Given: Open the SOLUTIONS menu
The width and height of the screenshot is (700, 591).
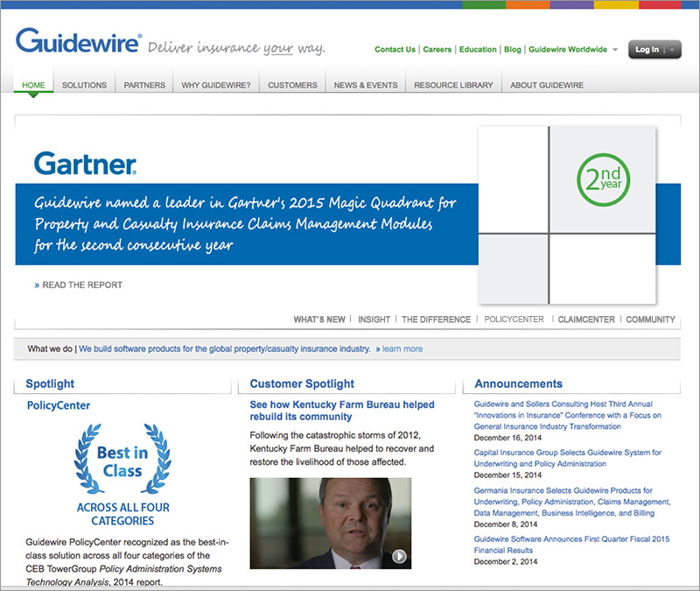Looking at the screenshot, I should click(84, 85).
